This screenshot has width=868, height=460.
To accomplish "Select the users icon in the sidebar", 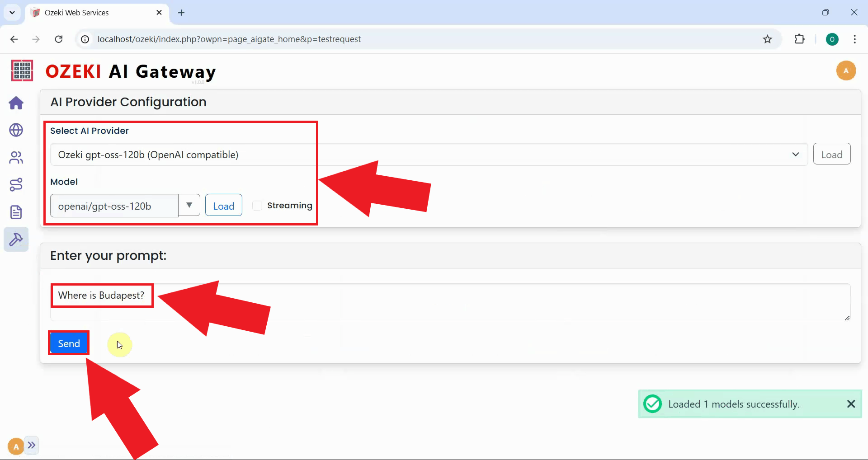I will pos(16,157).
